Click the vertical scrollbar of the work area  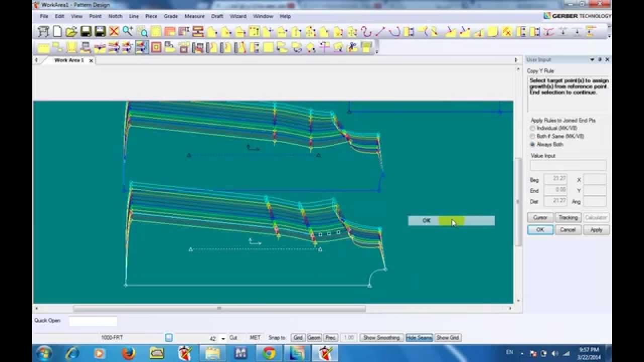click(518, 201)
